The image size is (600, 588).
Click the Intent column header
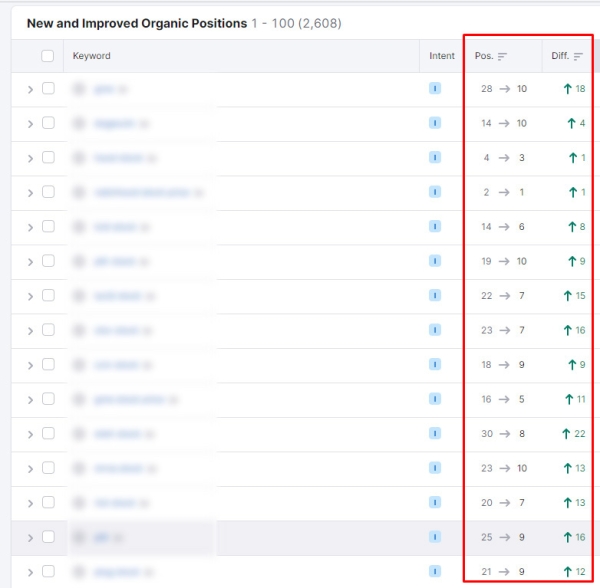442,57
